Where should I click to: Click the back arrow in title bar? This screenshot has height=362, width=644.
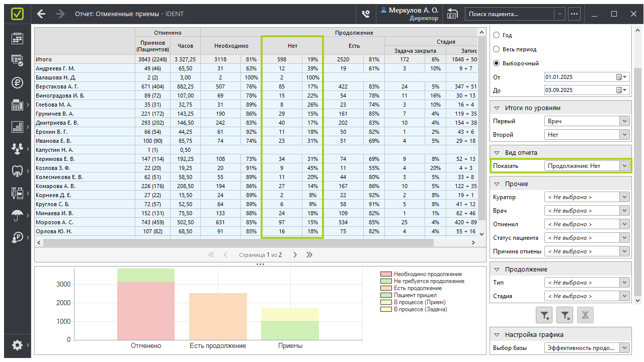tap(41, 14)
